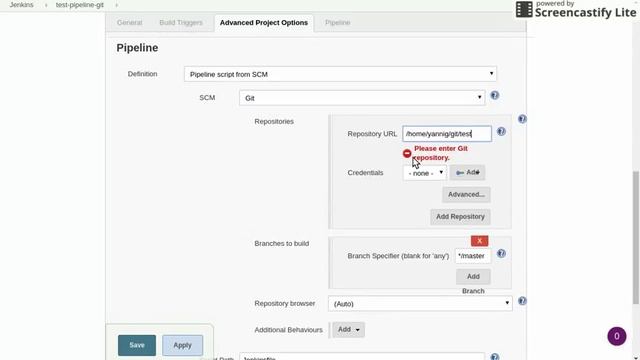Open help for Repository URL
This screenshot has width=640, height=360.
[501, 131]
